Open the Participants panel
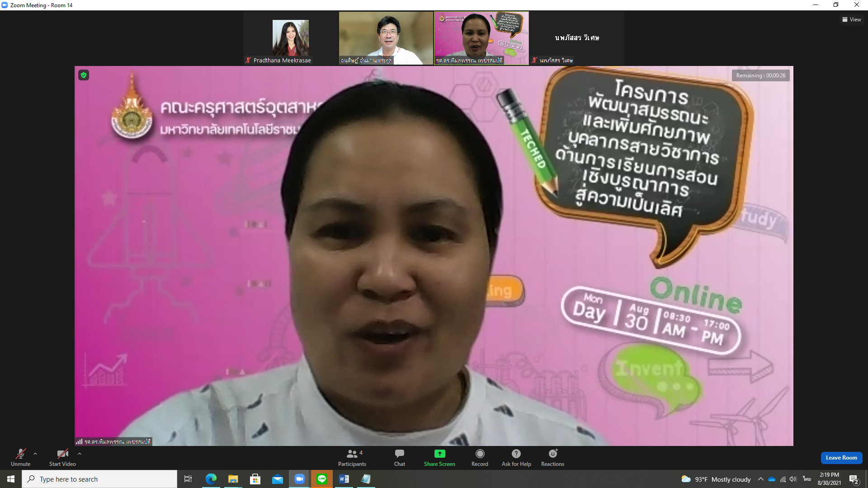The image size is (868, 488). [x=352, y=457]
